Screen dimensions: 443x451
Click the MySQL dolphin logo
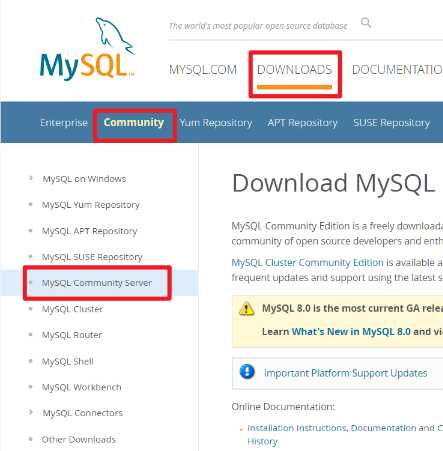[x=87, y=48]
